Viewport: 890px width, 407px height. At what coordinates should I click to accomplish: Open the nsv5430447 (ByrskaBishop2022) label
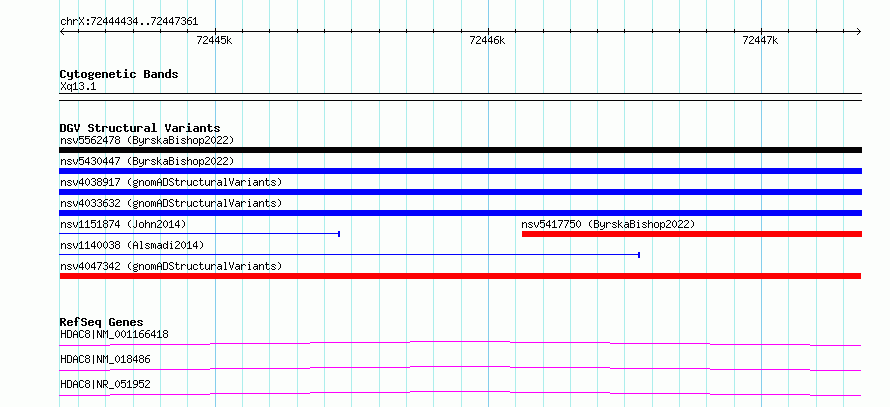147,161
